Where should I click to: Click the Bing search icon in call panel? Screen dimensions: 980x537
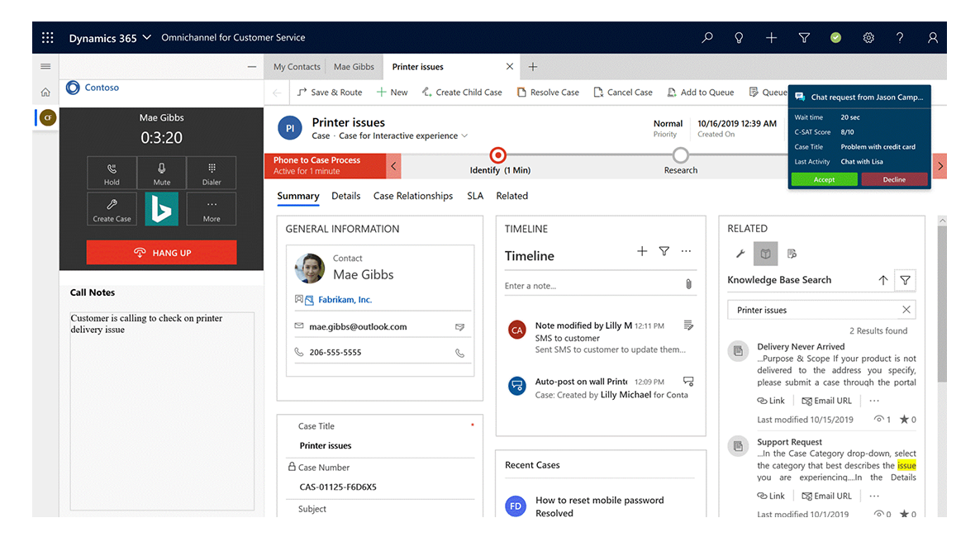[161, 209]
